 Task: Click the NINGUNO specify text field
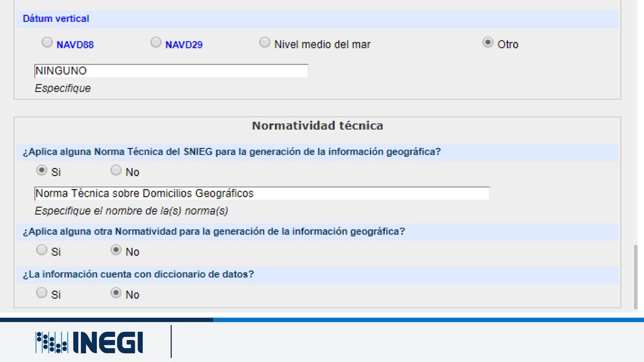pyautogui.click(x=171, y=70)
